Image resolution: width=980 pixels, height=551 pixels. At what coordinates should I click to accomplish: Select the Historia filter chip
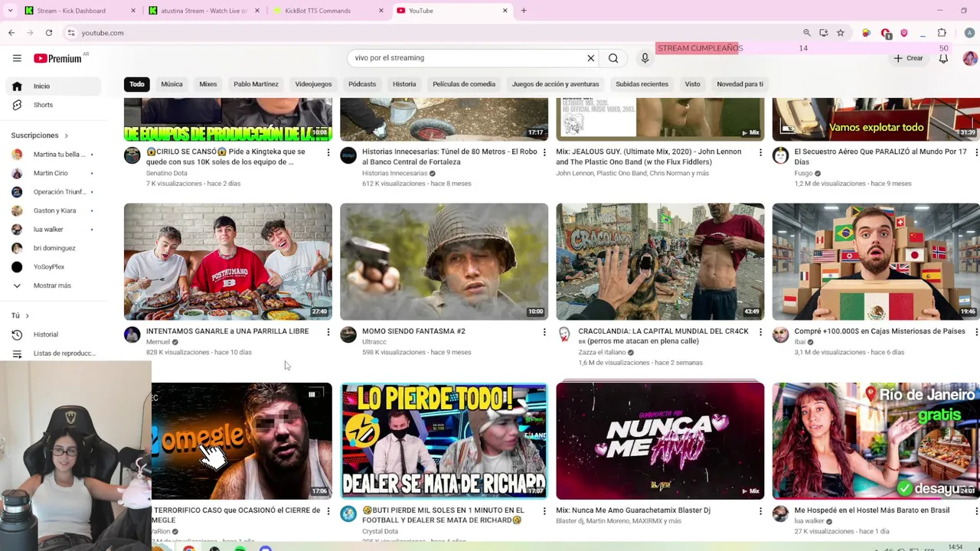tap(404, 84)
